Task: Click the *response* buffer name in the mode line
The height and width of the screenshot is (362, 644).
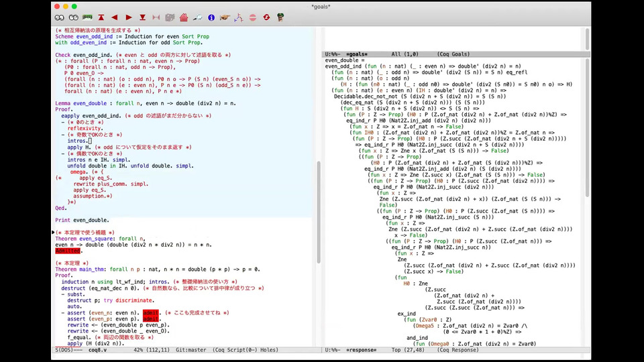Action: tap(361, 350)
